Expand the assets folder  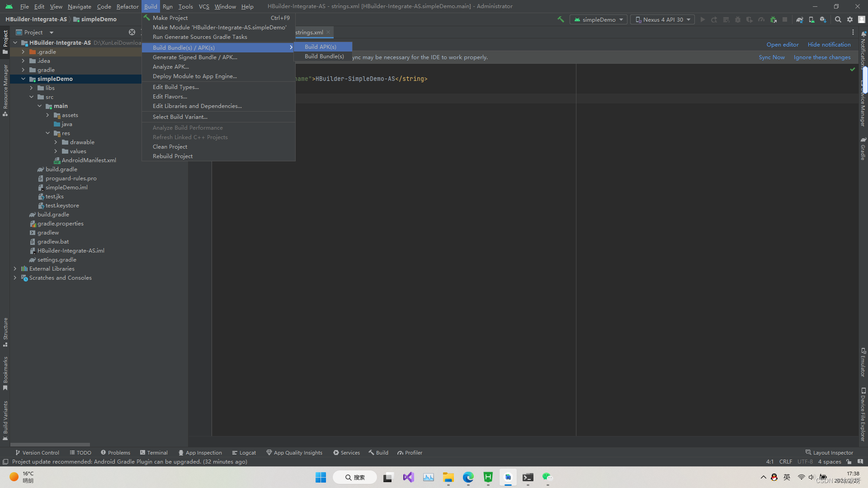47,115
